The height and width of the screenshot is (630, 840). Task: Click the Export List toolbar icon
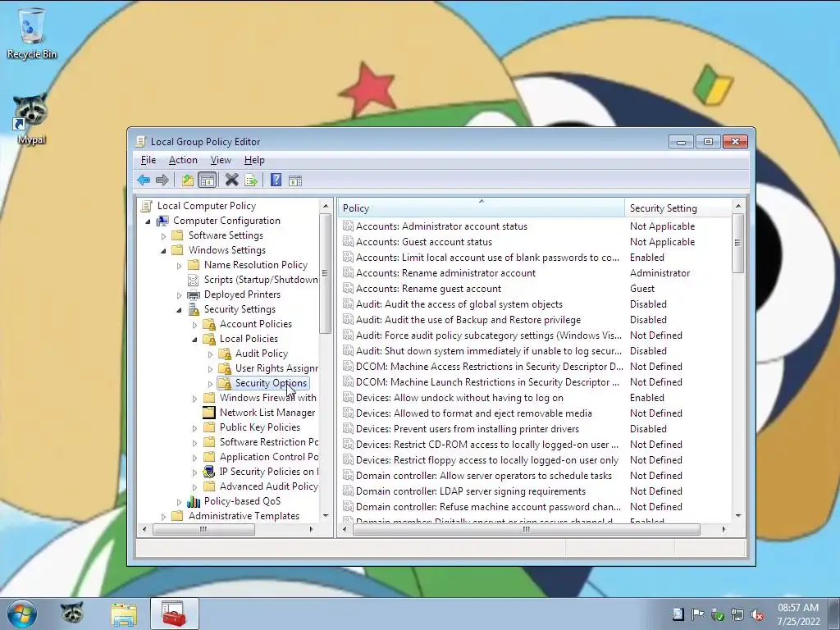click(251, 180)
